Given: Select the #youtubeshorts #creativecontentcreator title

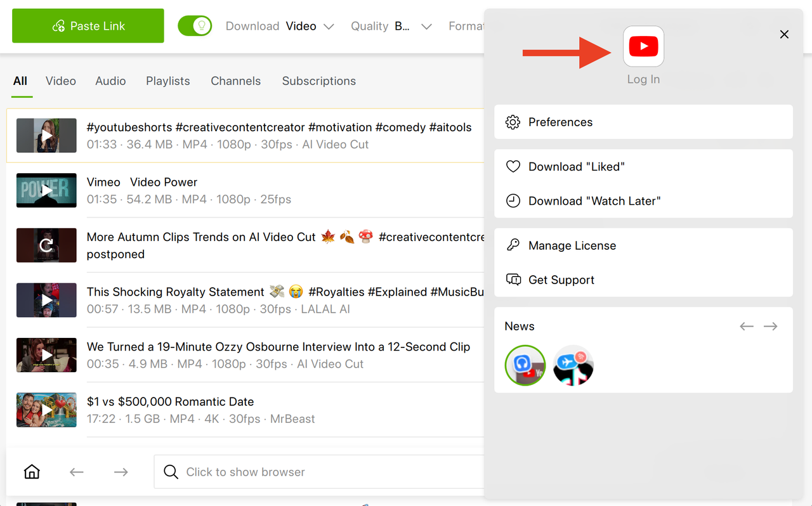Looking at the screenshot, I should click(x=279, y=127).
